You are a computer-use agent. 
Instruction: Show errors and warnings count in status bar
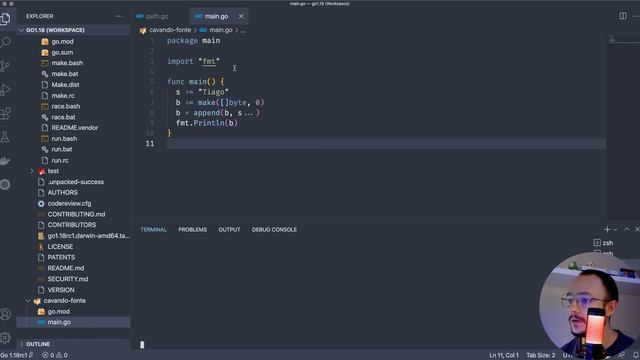tap(55, 355)
